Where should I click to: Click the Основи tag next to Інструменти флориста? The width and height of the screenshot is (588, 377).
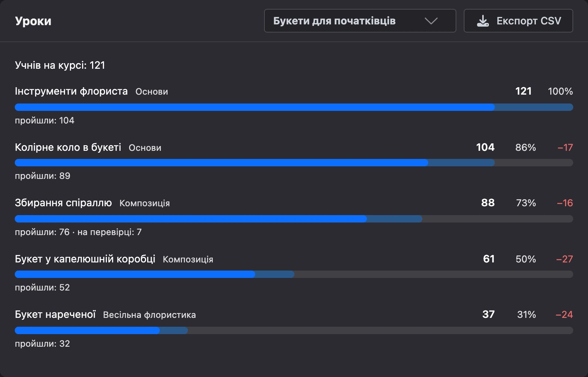coord(152,92)
